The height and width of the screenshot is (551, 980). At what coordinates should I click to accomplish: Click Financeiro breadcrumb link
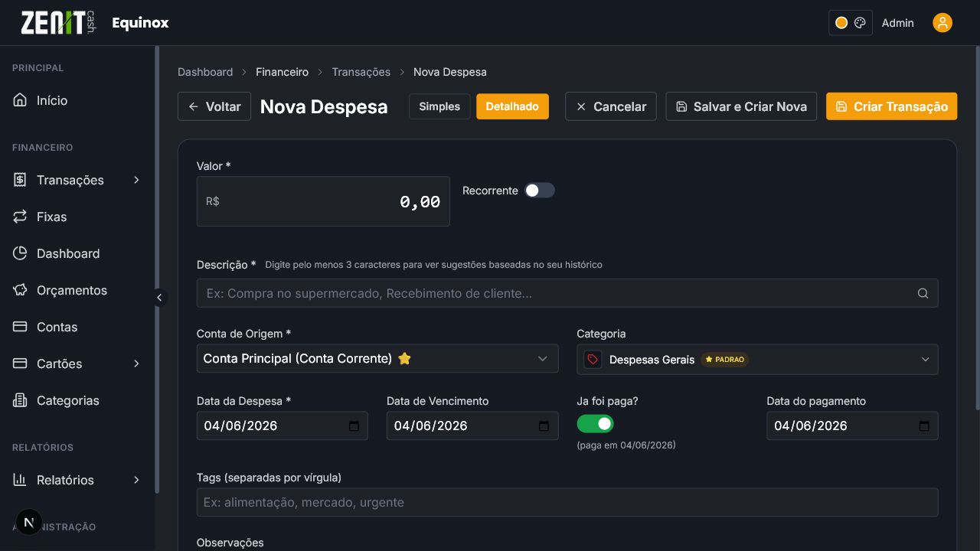tap(282, 72)
